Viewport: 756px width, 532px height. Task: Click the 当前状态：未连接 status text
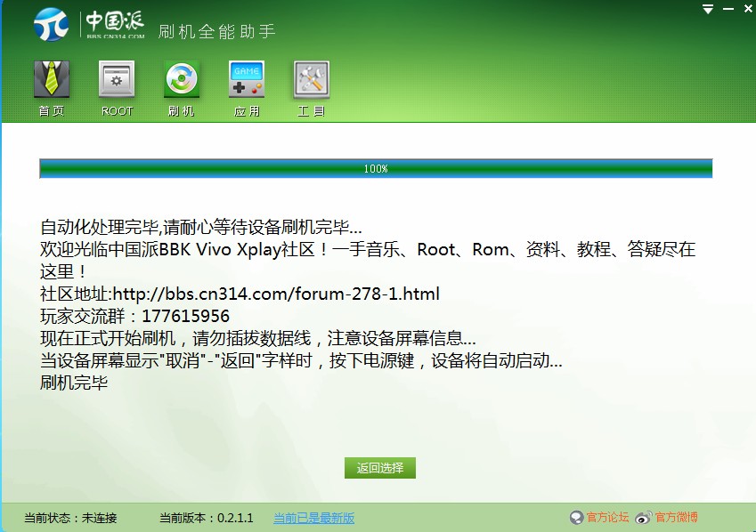70,518
